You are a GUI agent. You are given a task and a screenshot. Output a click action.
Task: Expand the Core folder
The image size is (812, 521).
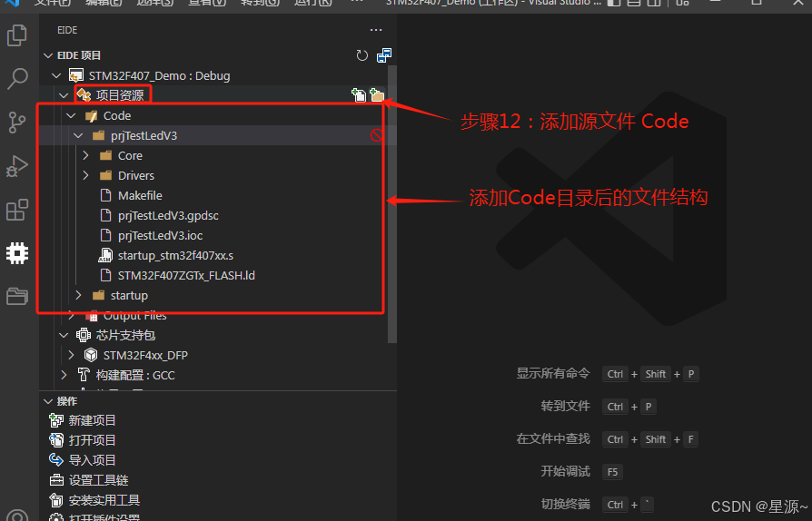86,156
